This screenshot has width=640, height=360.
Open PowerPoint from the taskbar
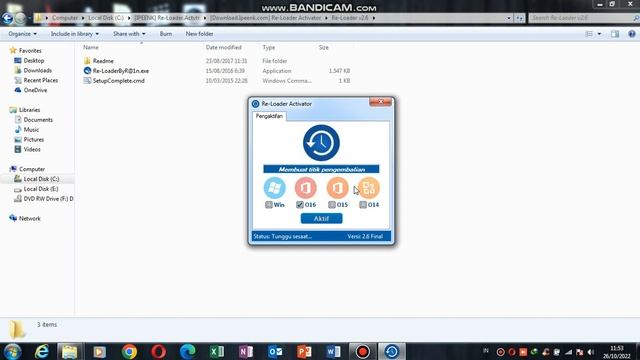(x=304, y=351)
